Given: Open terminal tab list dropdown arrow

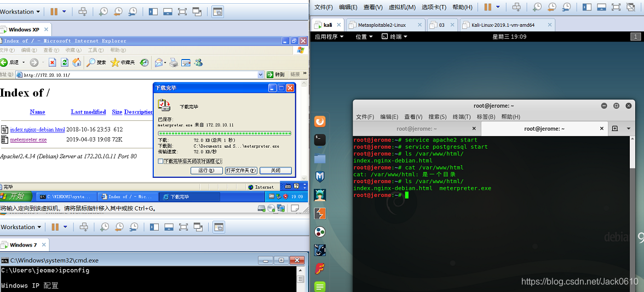Looking at the screenshot, I should click(x=629, y=129).
